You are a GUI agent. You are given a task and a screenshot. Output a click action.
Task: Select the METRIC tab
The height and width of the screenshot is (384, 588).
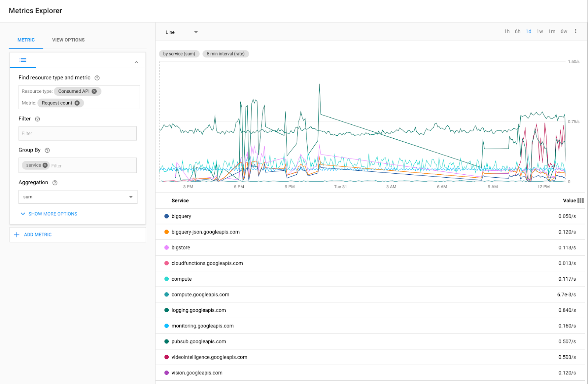point(26,40)
